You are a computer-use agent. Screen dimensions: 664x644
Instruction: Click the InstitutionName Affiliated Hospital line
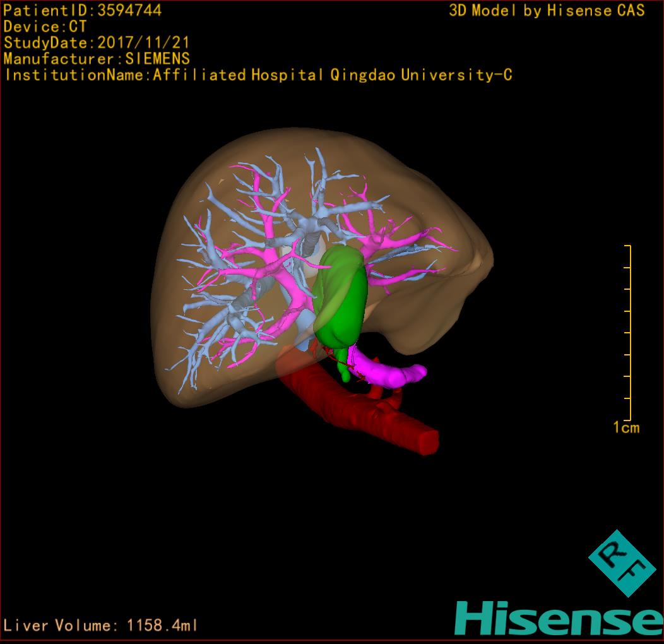pyautogui.click(x=258, y=75)
